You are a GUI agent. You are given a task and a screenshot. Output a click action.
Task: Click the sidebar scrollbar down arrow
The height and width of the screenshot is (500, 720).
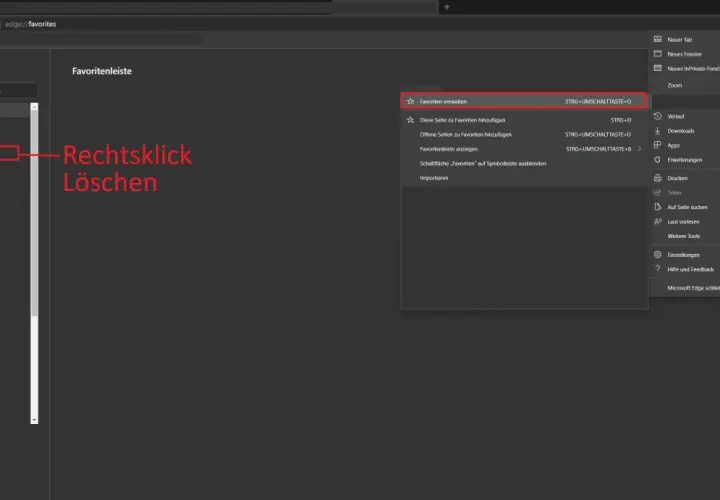(x=34, y=420)
